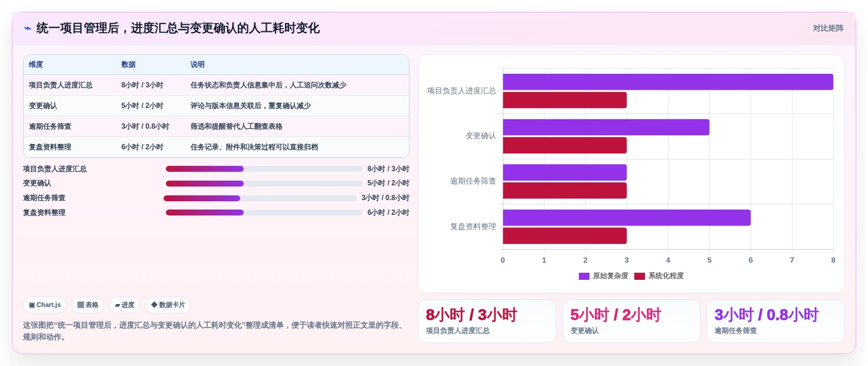The width and height of the screenshot is (868, 366).
Task: Select table cell 逾期任务筛查
Action: click(50, 126)
